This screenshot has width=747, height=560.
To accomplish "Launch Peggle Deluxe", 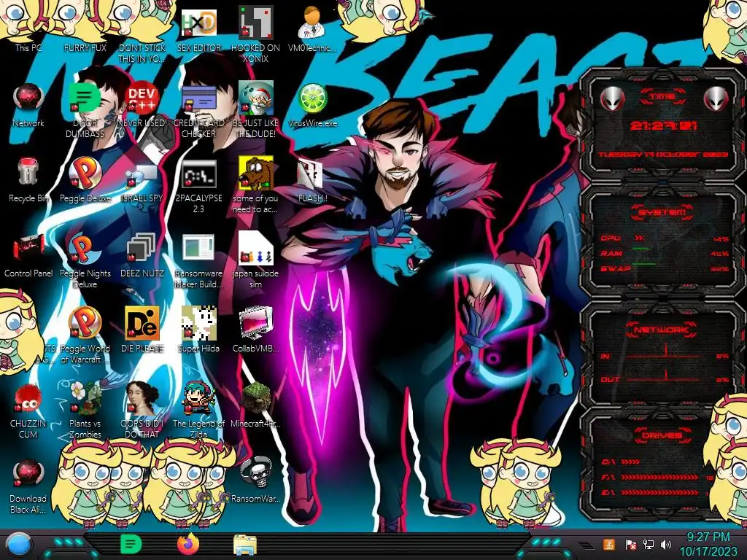I will tap(85, 172).
